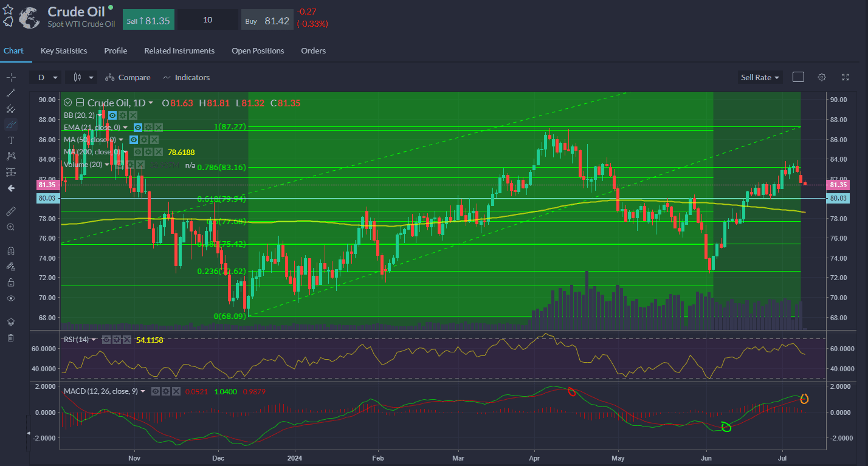Open chart settings gear icon

pos(822,77)
